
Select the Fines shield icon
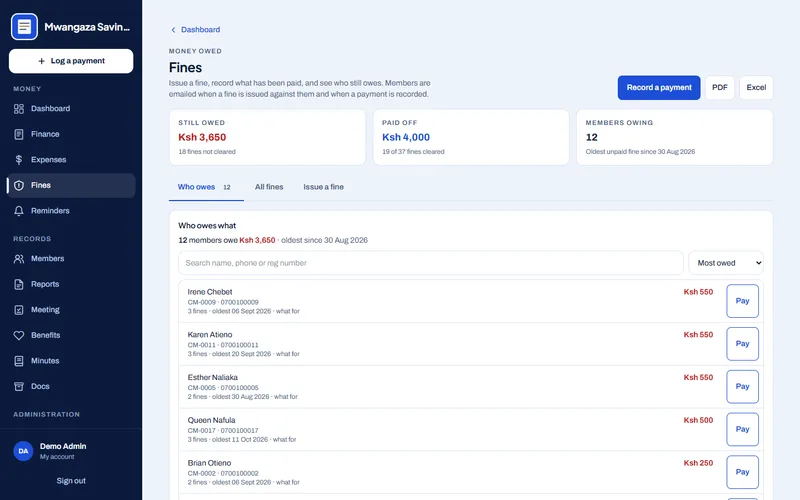click(x=19, y=185)
